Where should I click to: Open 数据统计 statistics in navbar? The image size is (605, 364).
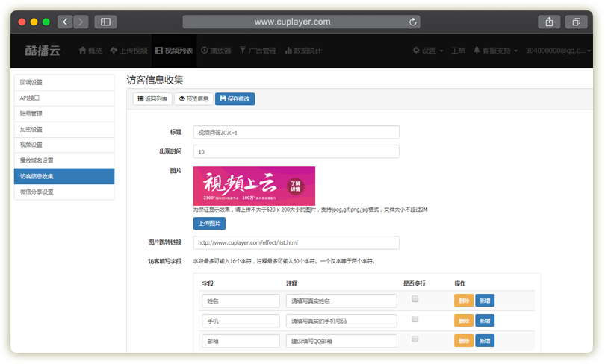pos(302,51)
